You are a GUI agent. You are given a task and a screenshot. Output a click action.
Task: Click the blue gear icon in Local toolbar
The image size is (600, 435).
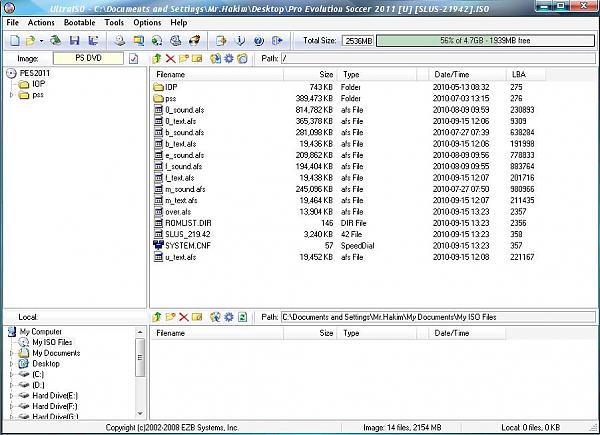tap(229, 317)
